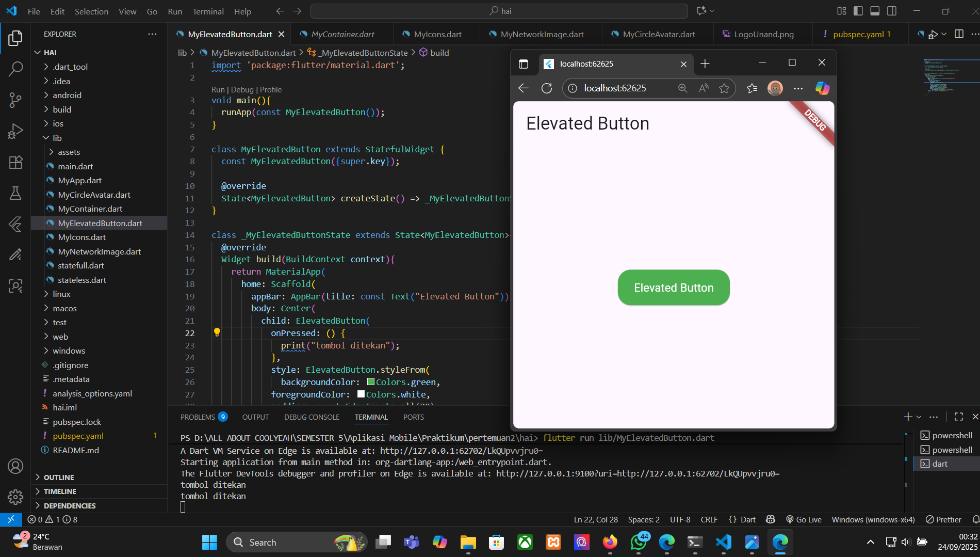Select the Testing flask icon
This screenshot has width=980, height=557.
tap(15, 193)
